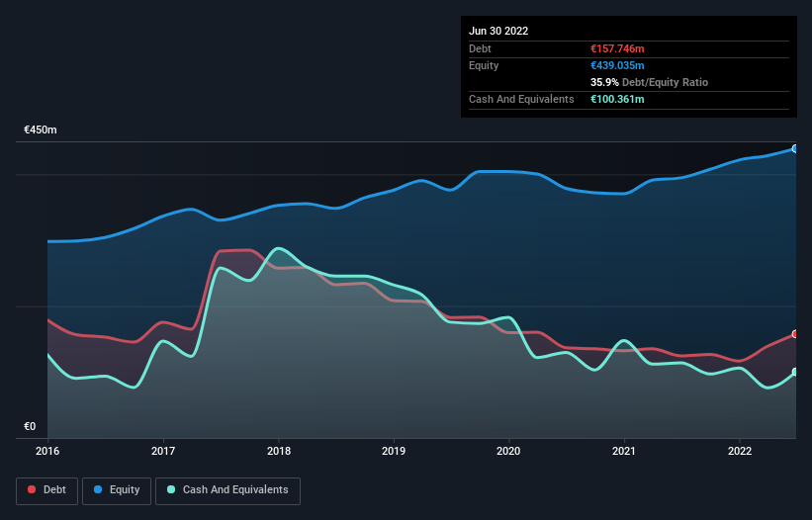Click the Equity row label in tooltip
812x520 pixels.
[484, 65]
